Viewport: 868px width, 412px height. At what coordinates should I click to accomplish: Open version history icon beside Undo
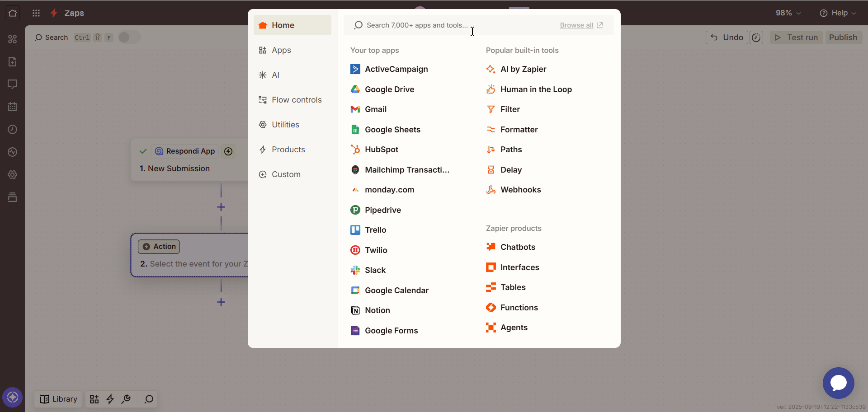tap(756, 37)
